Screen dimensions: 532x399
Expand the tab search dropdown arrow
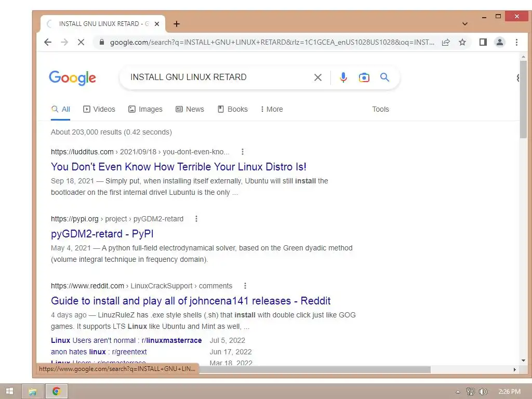point(465,24)
